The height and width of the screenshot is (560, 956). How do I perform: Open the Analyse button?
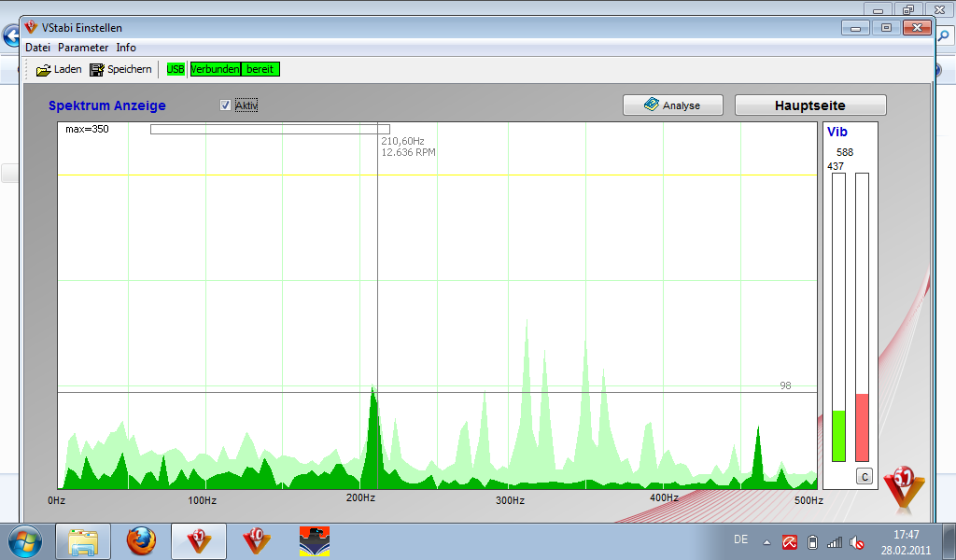point(672,105)
